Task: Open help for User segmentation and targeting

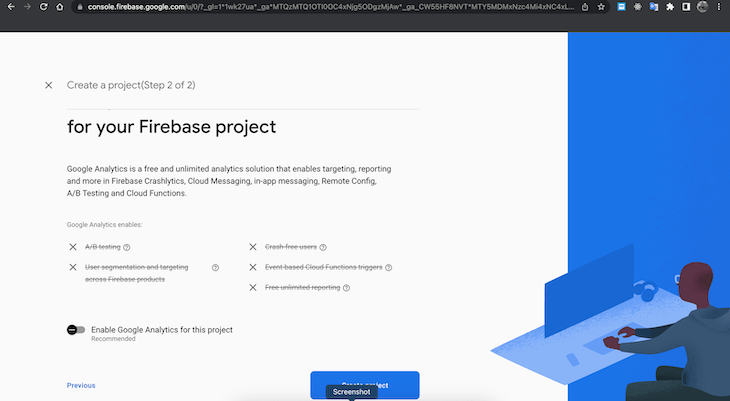Action: (215, 268)
